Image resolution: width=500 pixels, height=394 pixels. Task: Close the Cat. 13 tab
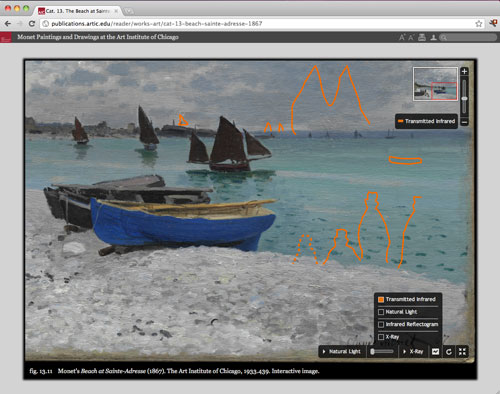pos(116,11)
